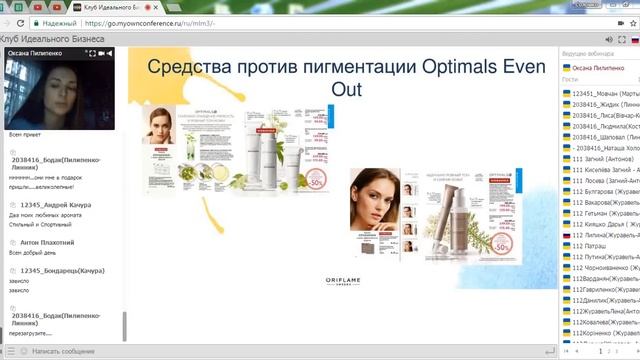The image size is (640, 360).
Task: Open the chat menu icon beside message field
Action: pyautogui.click(x=11, y=351)
